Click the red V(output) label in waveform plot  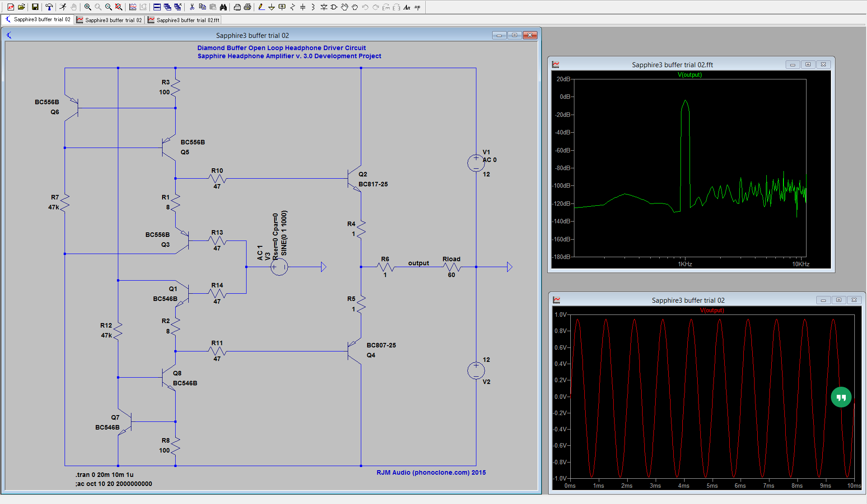712,310
